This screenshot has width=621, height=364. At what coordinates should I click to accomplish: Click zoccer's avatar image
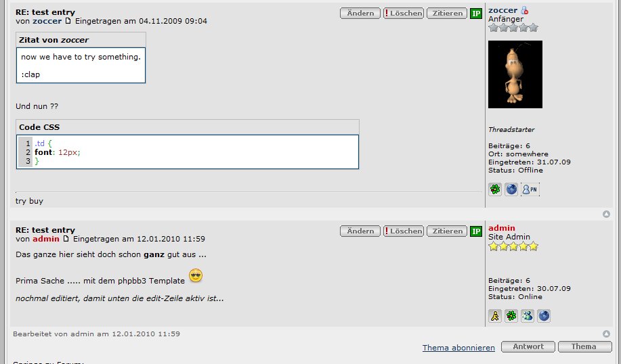515,74
